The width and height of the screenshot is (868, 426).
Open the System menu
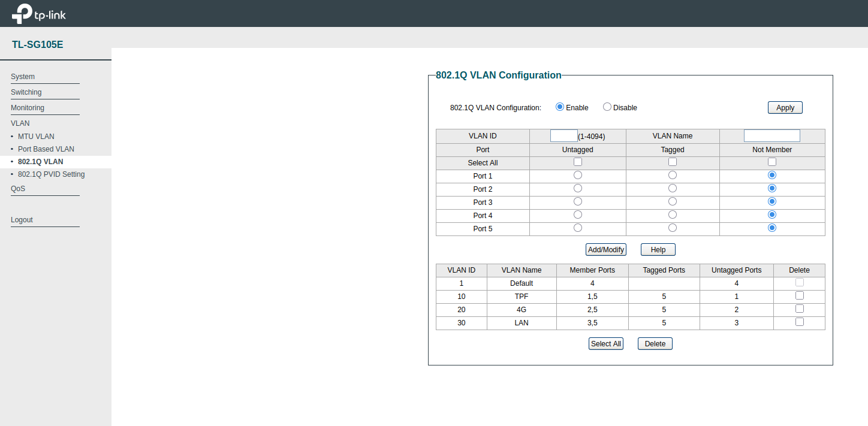pyautogui.click(x=23, y=77)
